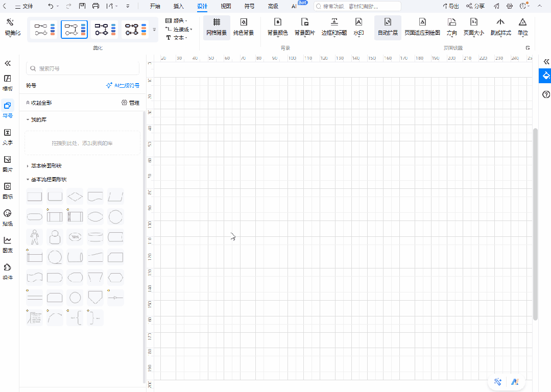Image resolution: width=551 pixels, height=392 pixels.
Task: Select the diamond decision flowchart shape
Action: pos(75,196)
